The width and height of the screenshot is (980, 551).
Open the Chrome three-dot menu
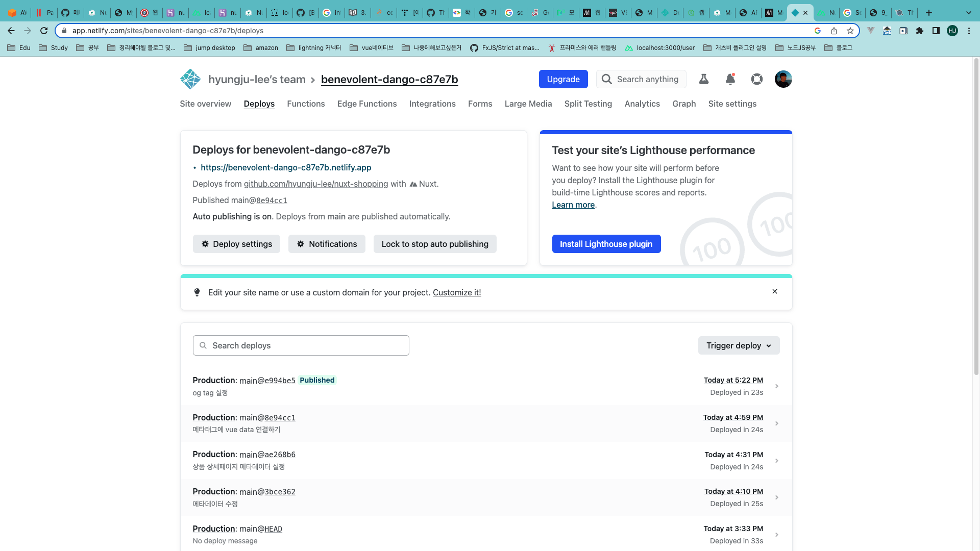tap(969, 31)
